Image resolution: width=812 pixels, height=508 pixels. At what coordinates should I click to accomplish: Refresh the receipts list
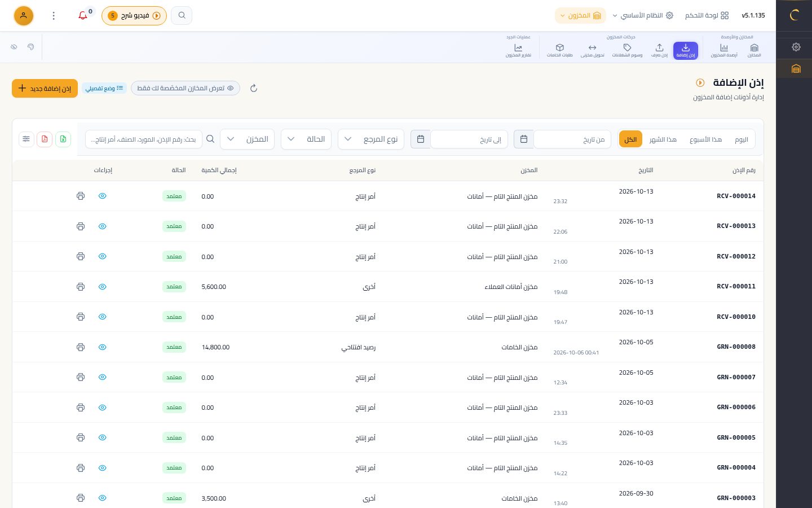tap(254, 88)
